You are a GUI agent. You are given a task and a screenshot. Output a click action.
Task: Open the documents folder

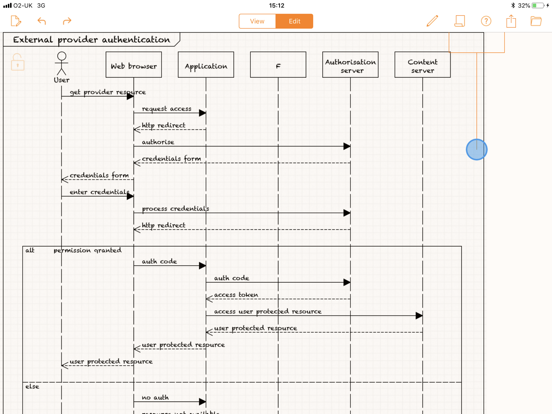536,21
